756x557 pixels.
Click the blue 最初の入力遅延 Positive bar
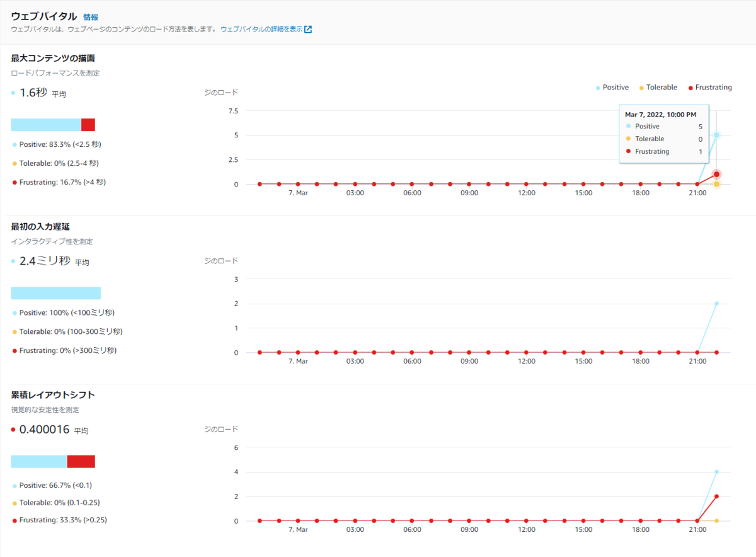point(56,293)
